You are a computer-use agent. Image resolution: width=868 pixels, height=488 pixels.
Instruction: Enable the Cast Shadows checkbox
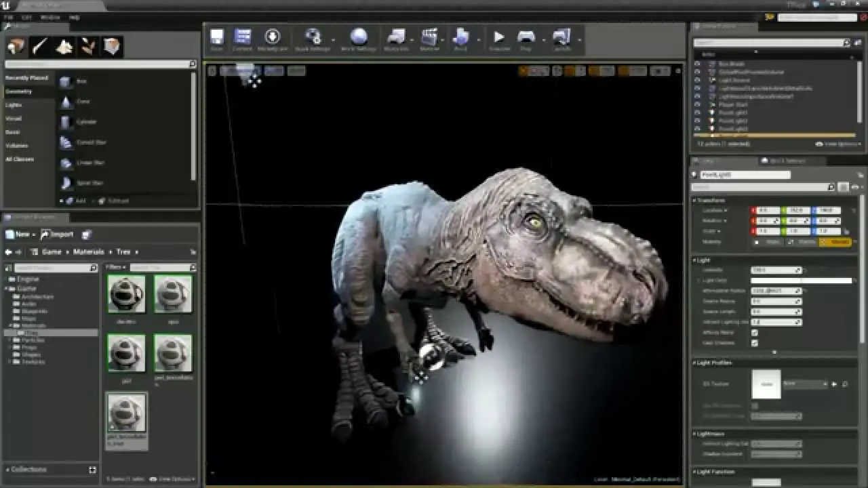pos(755,342)
